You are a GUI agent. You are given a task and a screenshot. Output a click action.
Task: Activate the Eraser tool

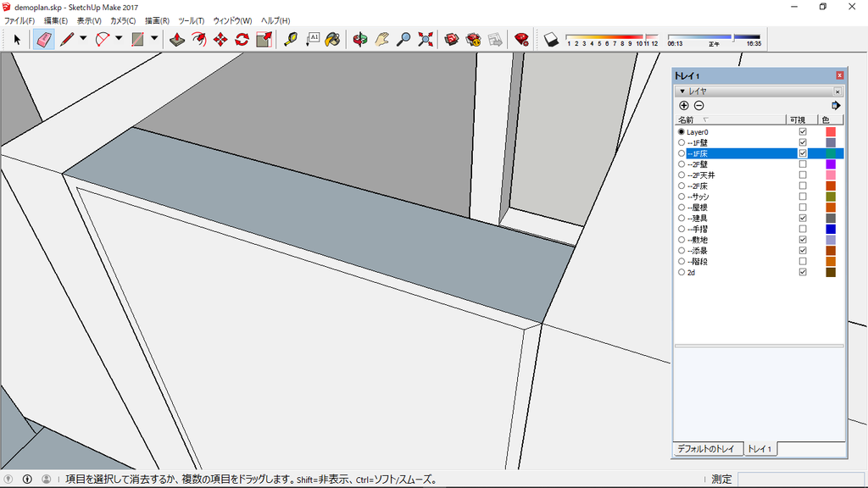(44, 40)
